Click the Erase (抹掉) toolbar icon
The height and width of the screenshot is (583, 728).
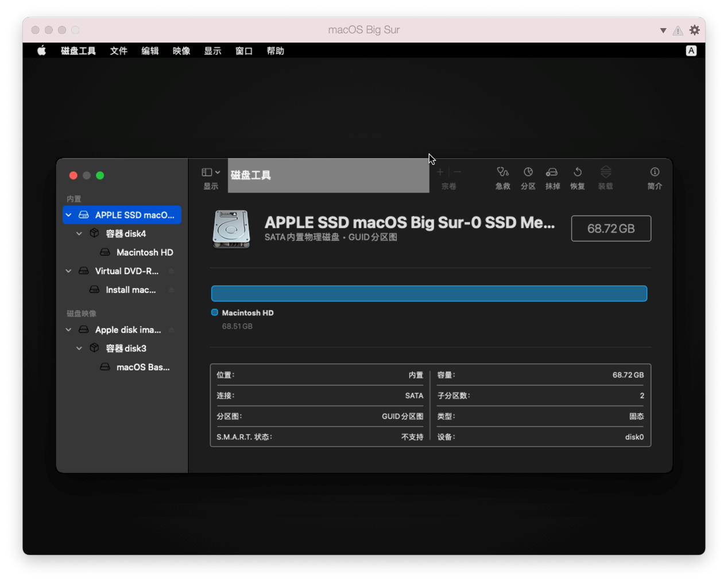coord(552,172)
